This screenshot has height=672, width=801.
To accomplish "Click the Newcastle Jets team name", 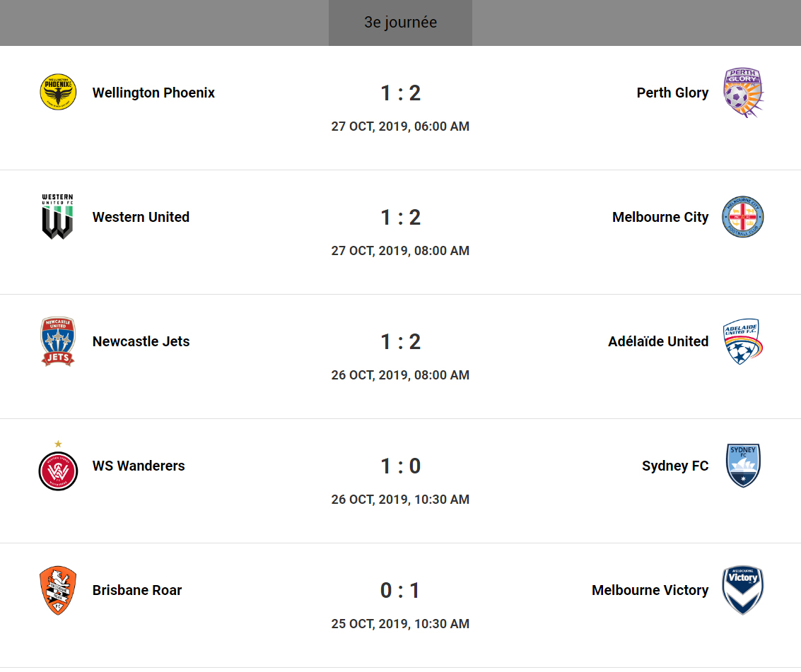I will (141, 341).
